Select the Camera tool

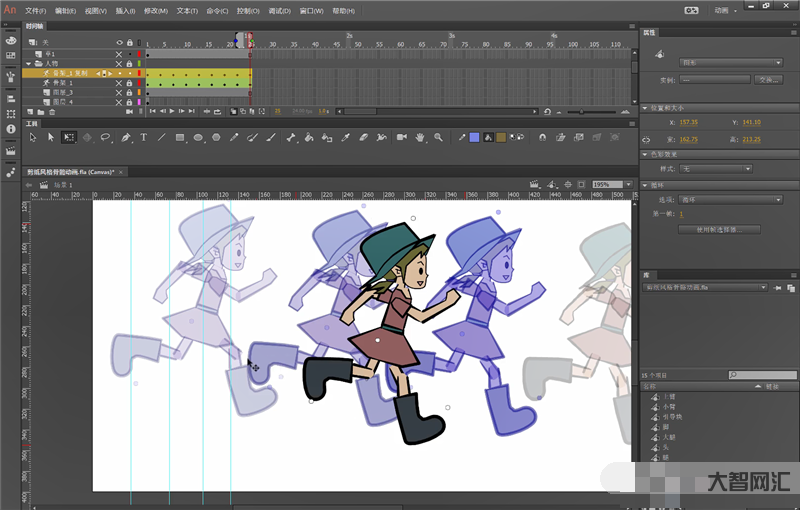click(x=401, y=137)
